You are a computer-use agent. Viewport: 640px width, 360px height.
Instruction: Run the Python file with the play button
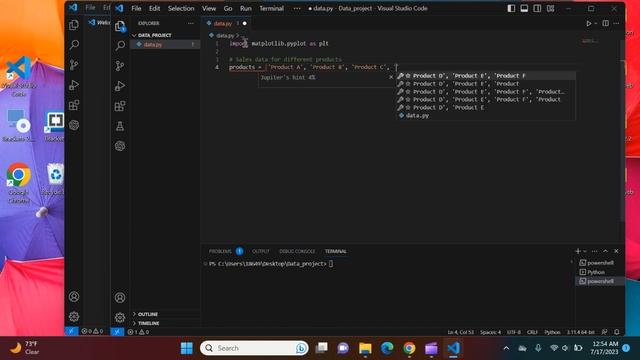[x=589, y=24]
